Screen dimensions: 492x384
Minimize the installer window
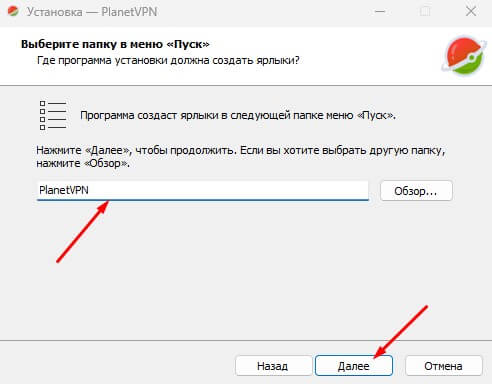pyautogui.click(x=380, y=11)
